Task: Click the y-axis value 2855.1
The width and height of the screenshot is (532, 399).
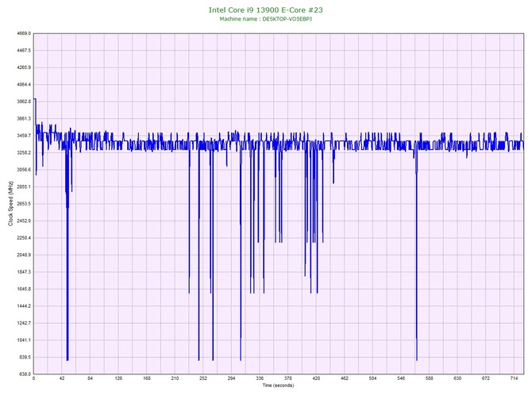Action: tap(24, 186)
